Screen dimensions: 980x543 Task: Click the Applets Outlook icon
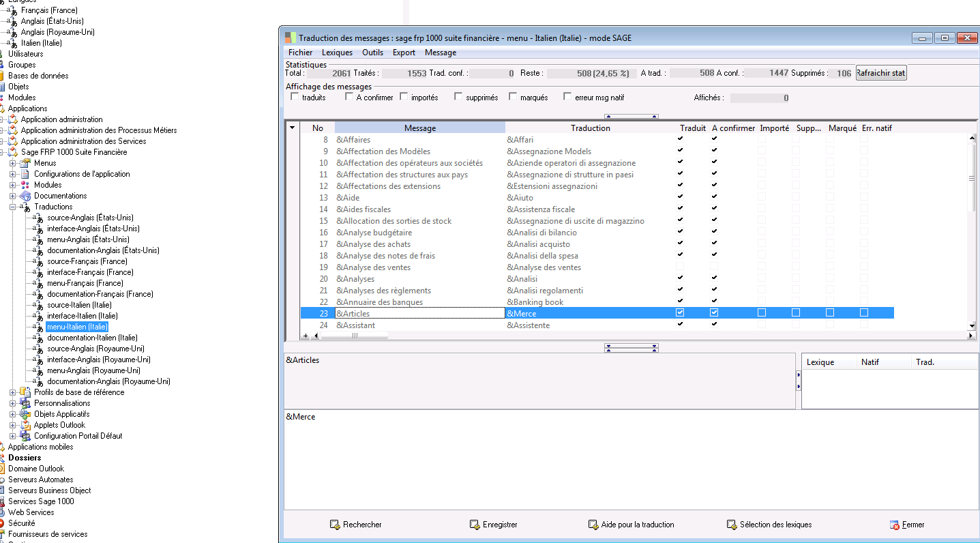point(25,425)
